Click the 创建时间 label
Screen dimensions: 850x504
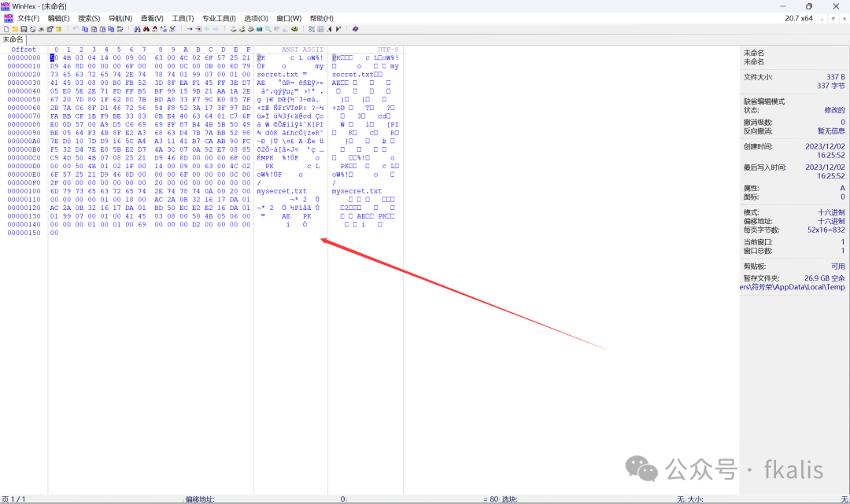tap(758, 147)
